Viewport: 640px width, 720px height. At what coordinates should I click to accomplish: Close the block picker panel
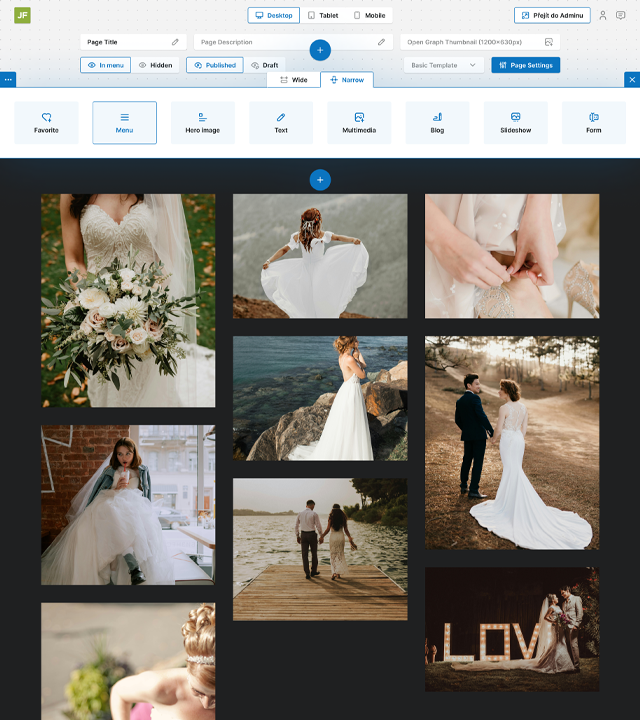[631, 79]
